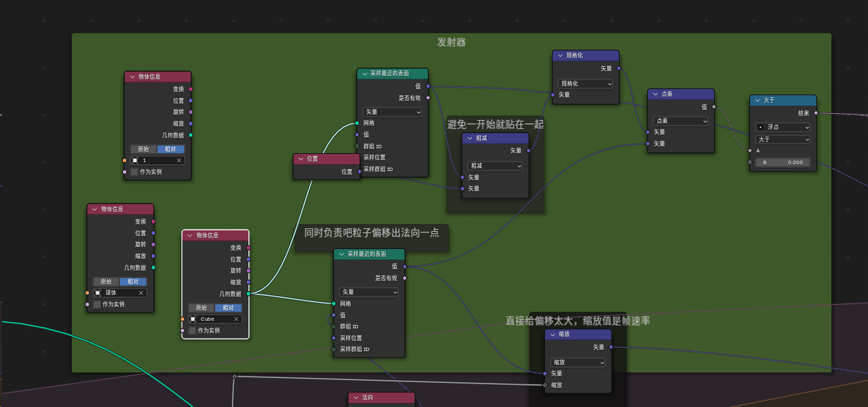
Task: Clear the Cube object field with its X
Action: 237,319
